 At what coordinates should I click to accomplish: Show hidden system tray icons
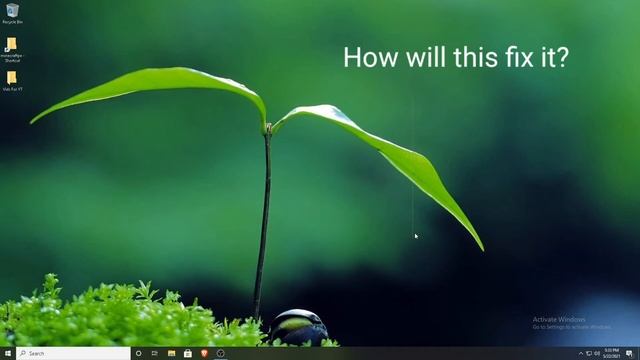pos(581,353)
